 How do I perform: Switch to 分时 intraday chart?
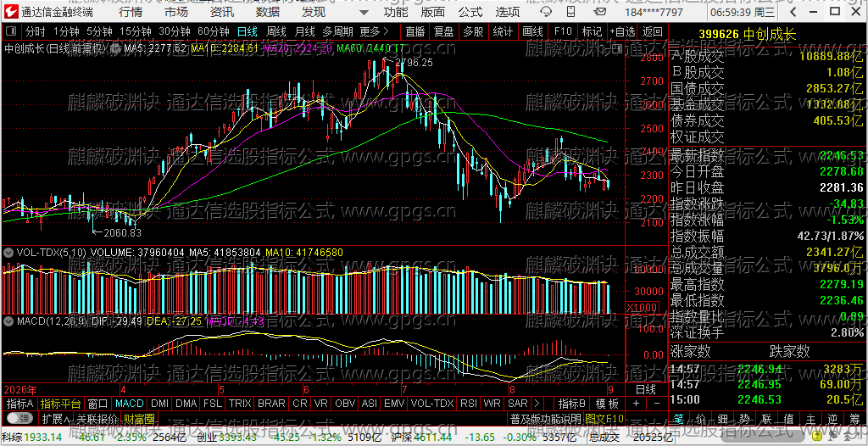point(36,31)
